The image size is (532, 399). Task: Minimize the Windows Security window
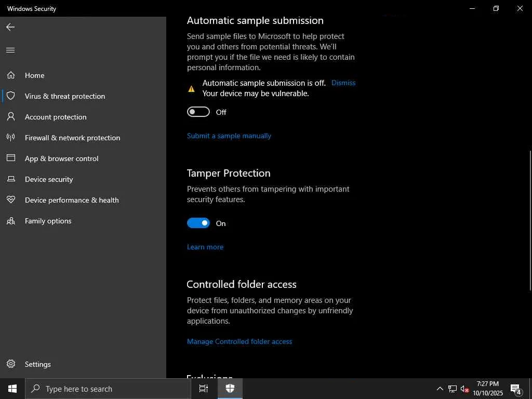pos(472,8)
